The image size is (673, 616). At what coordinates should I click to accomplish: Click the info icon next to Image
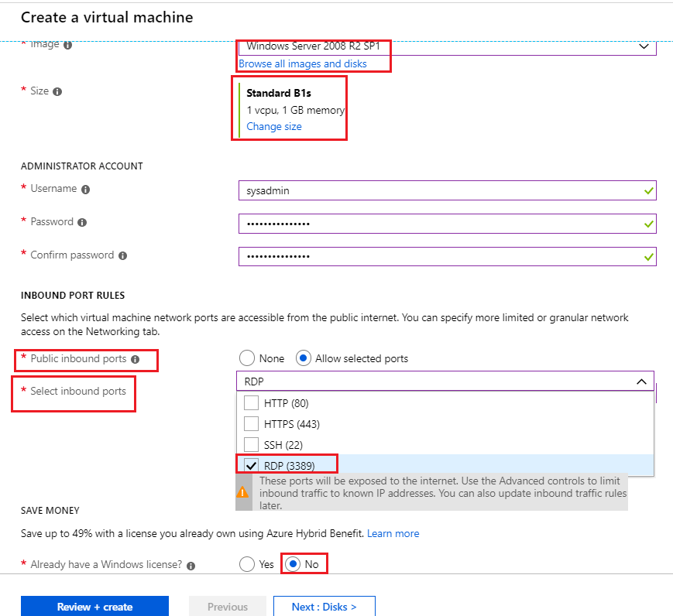[x=68, y=44]
